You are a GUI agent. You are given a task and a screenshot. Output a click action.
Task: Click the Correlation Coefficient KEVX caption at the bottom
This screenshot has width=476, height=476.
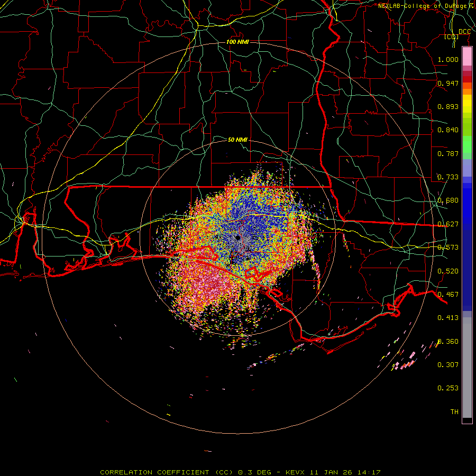click(240, 472)
